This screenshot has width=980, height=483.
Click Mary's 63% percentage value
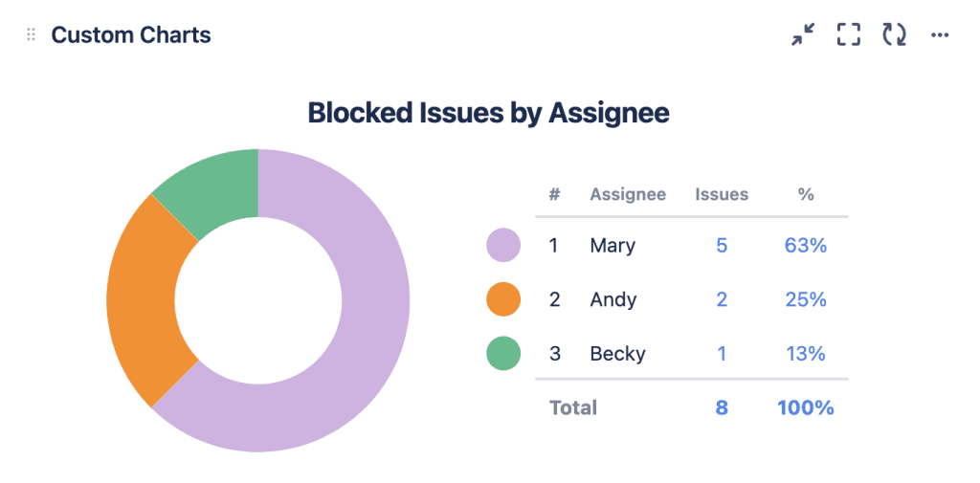click(805, 246)
